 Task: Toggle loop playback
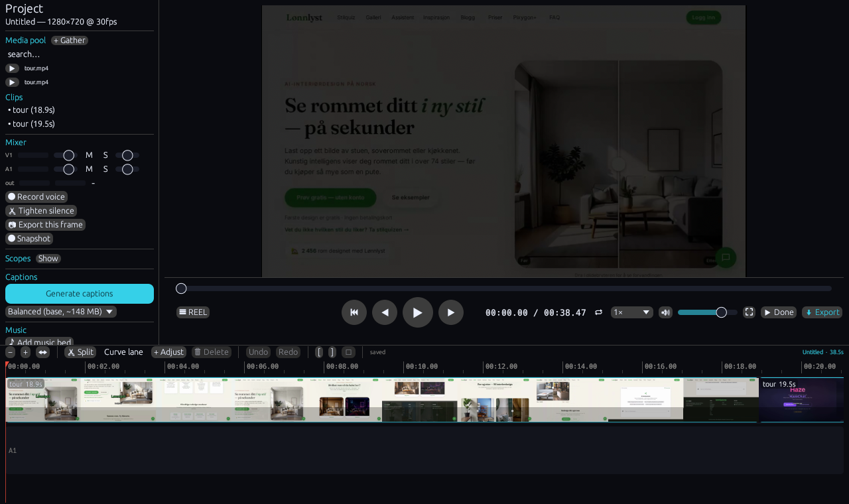pyautogui.click(x=598, y=312)
